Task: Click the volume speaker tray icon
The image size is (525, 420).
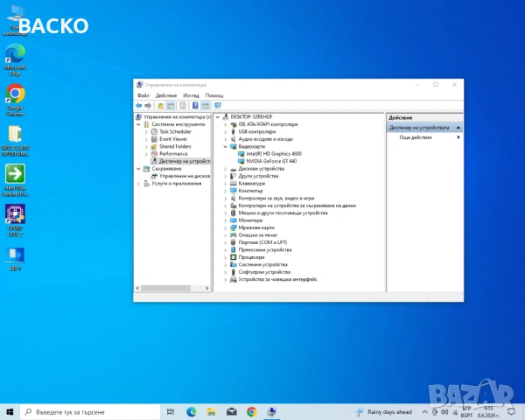Action: [x=444, y=412]
